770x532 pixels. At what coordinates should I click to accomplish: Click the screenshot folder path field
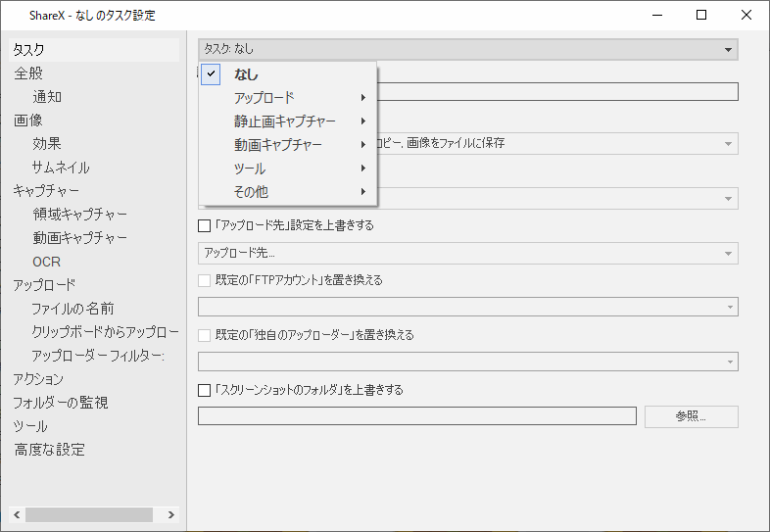click(x=417, y=416)
